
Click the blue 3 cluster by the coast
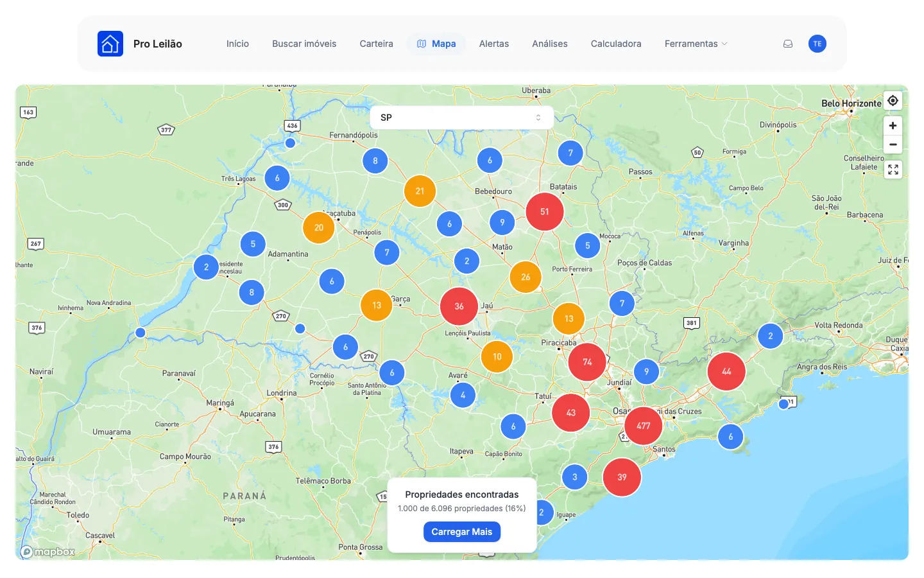click(x=574, y=477)
